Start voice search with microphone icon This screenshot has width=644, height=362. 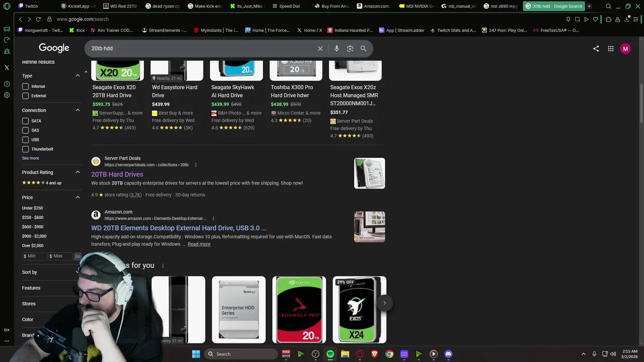pos(337,49)
